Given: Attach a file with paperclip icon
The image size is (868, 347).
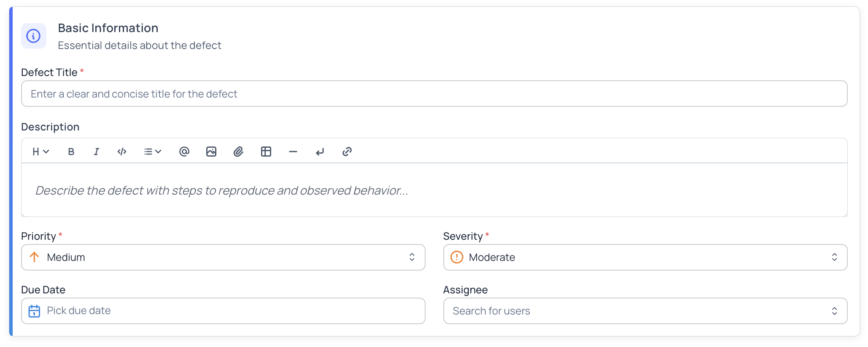Looking at the screenshot, I should pos(238,152).
